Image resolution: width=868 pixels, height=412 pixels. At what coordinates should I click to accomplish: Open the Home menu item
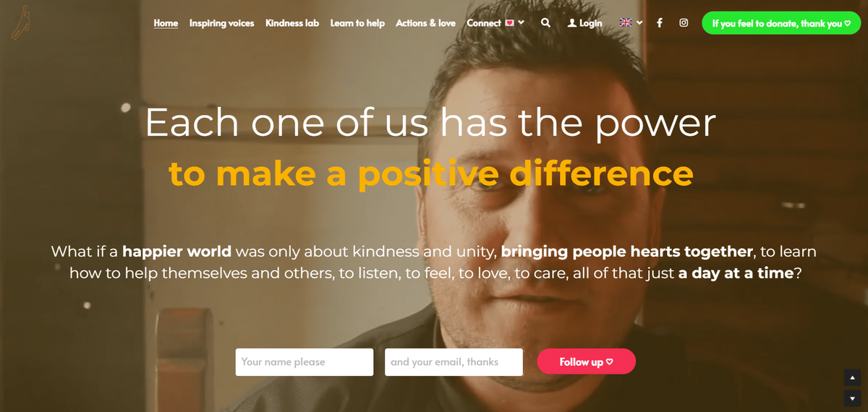pos(166,23)
